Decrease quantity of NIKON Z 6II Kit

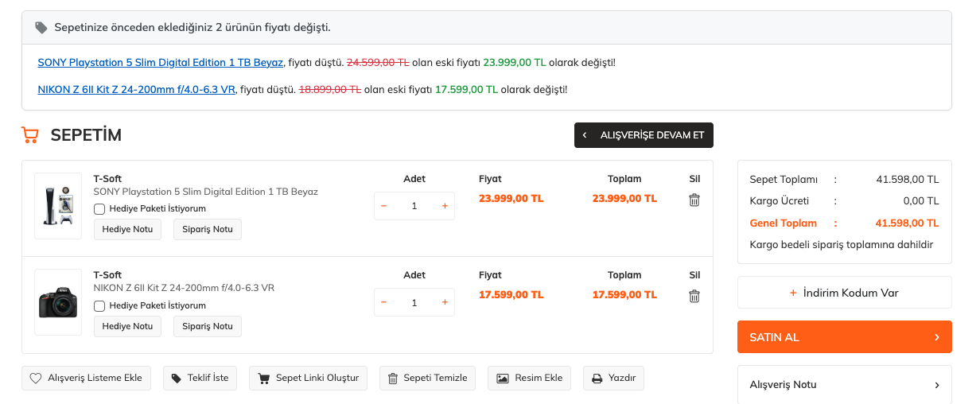coord(384,302)
